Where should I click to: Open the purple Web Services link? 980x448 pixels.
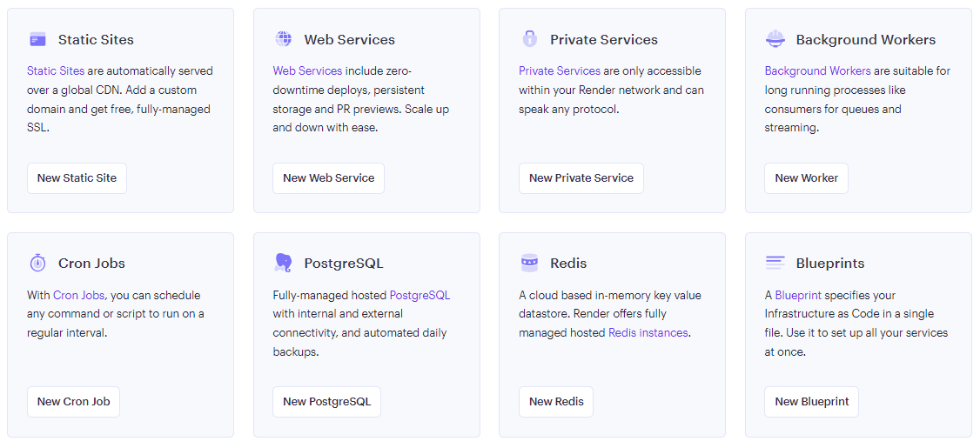307,70
